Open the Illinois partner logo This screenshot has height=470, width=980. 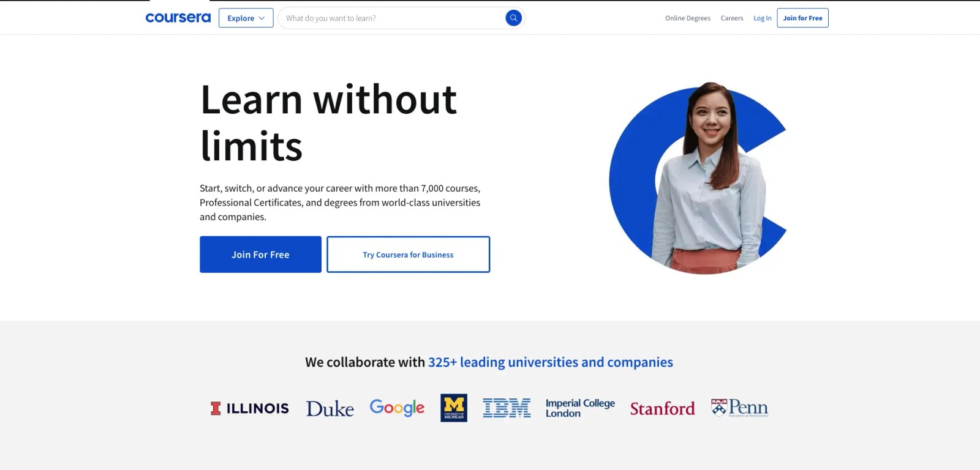coord(249,408)
